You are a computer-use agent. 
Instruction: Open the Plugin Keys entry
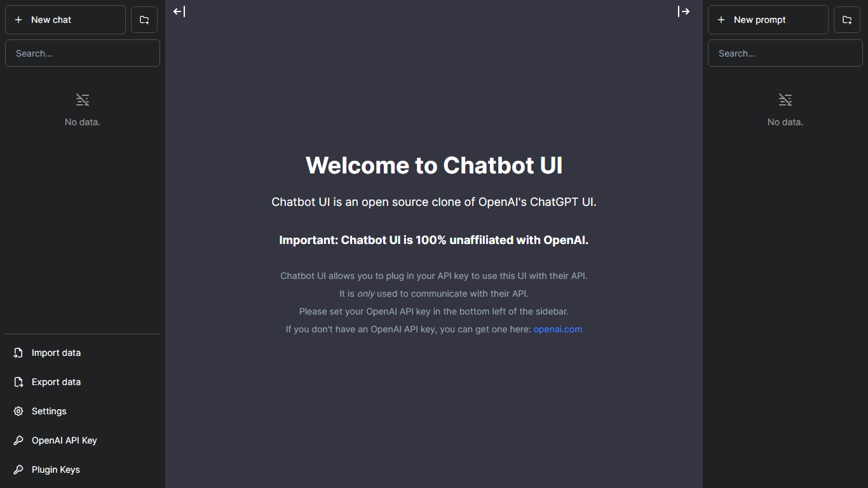(x=56, y=470)
